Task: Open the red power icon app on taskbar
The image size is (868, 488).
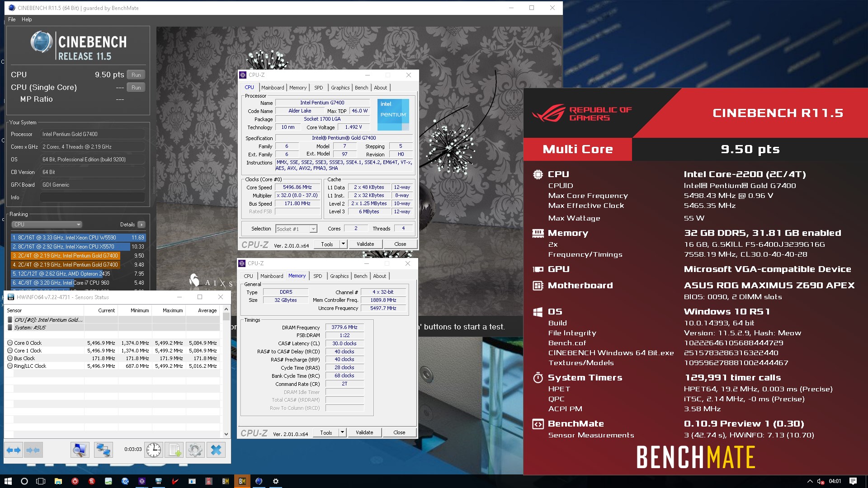Action: 75,481
